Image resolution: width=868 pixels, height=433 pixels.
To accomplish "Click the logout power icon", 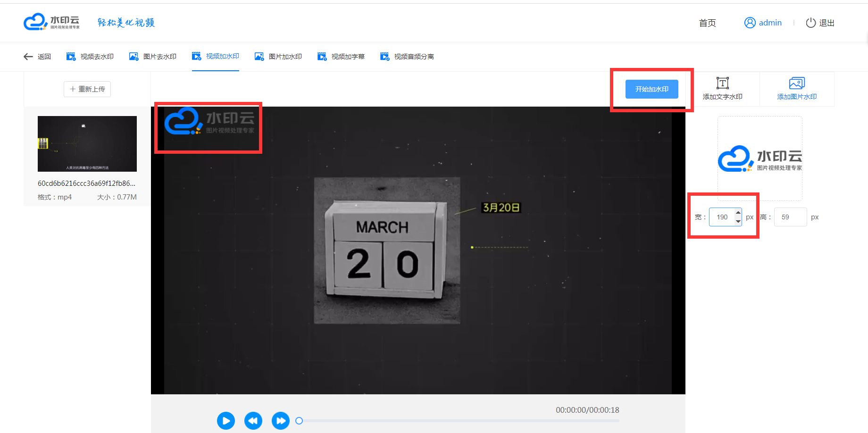I will click(x=810, y=23).
